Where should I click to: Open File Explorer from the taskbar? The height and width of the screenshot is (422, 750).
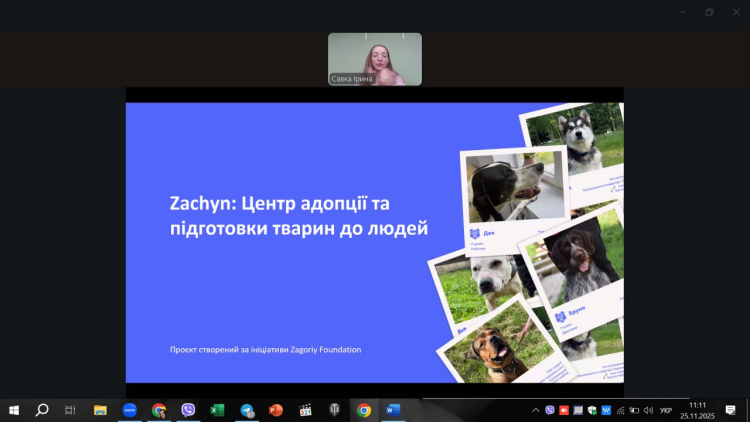tap(100, 410)
